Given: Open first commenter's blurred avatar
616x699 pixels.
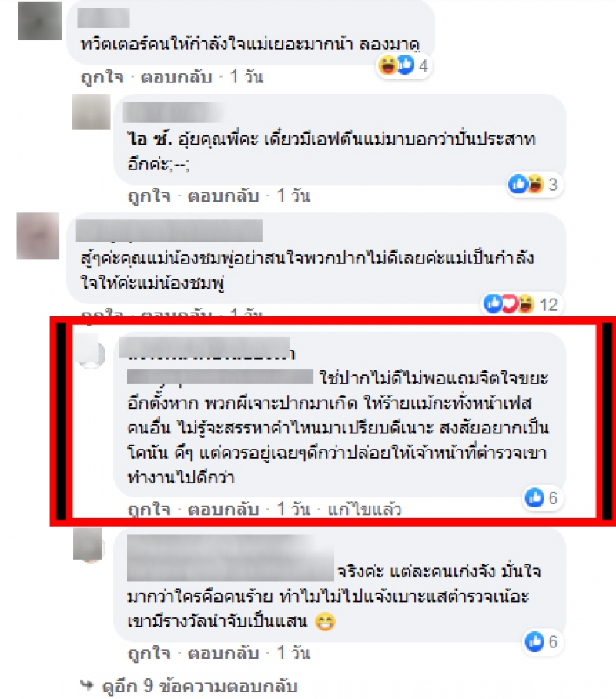Looking at the screenshot, I should tap(40, 21).
